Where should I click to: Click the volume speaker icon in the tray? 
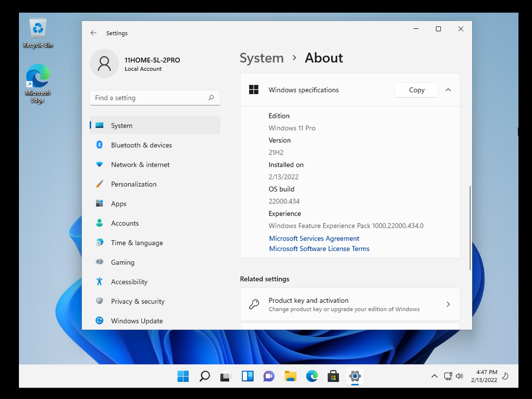coord(459,376)
